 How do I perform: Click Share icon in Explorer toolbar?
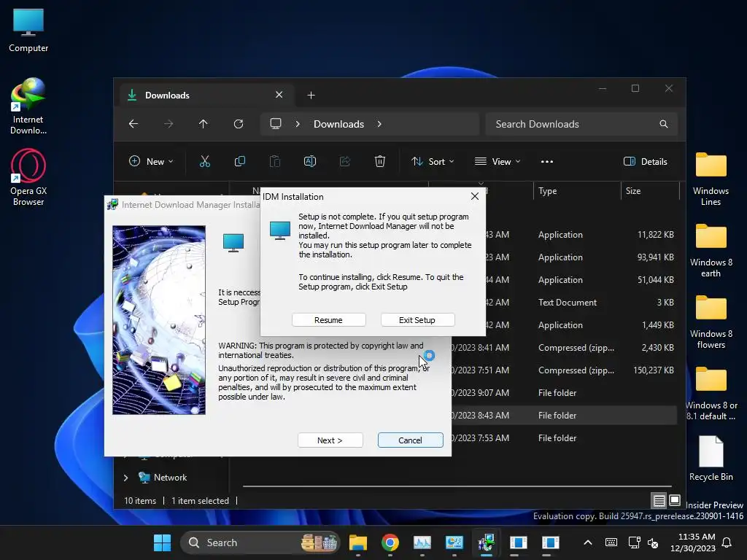[x=345, y=161]
